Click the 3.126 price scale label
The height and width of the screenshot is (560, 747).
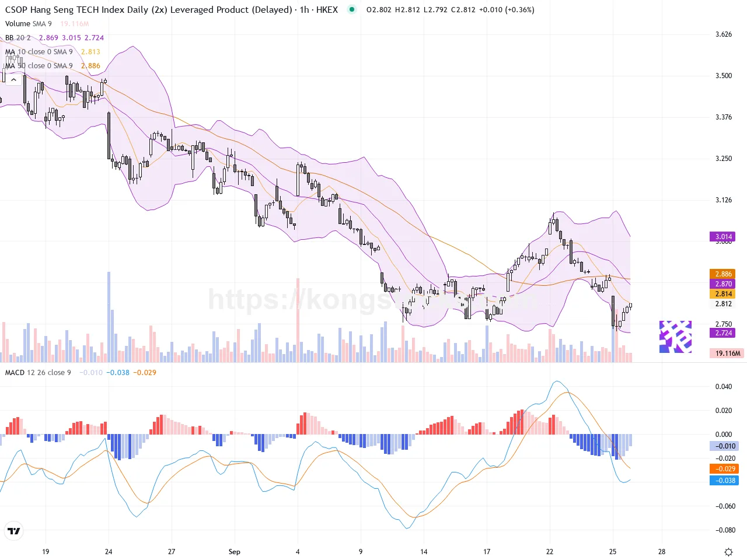click(724, 200)
